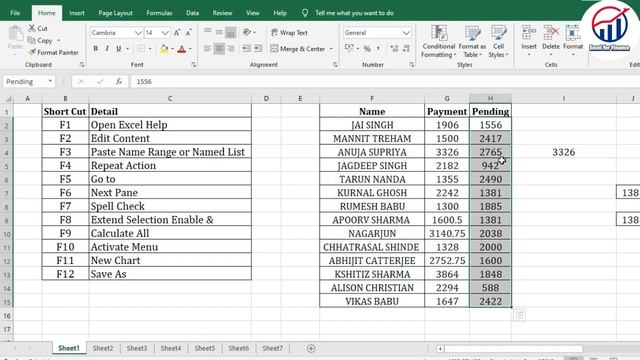Open Conditional Formatting menu
The height and width of the screenshot is (360, 640).
pyautogui.click(x=439, y=42)
